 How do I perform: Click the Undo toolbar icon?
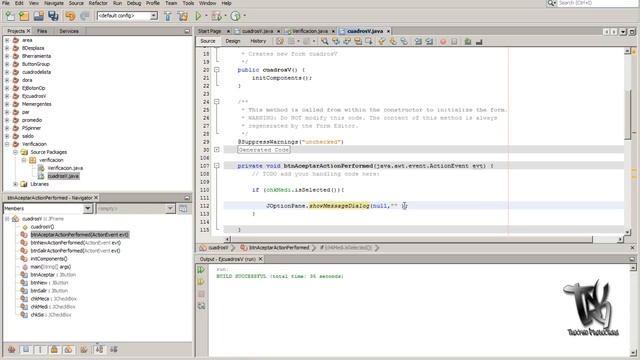pos(71,16)
